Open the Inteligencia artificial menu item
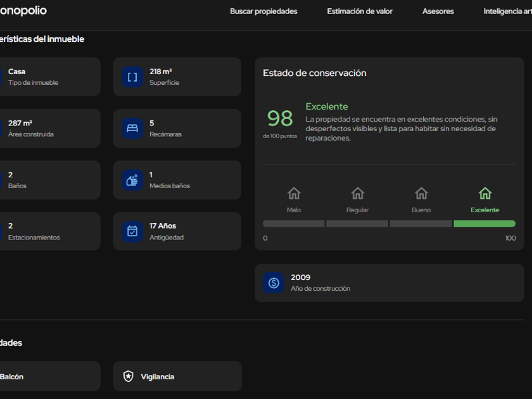Viewport: 532px width, 399px height. [x=507, y=11]
